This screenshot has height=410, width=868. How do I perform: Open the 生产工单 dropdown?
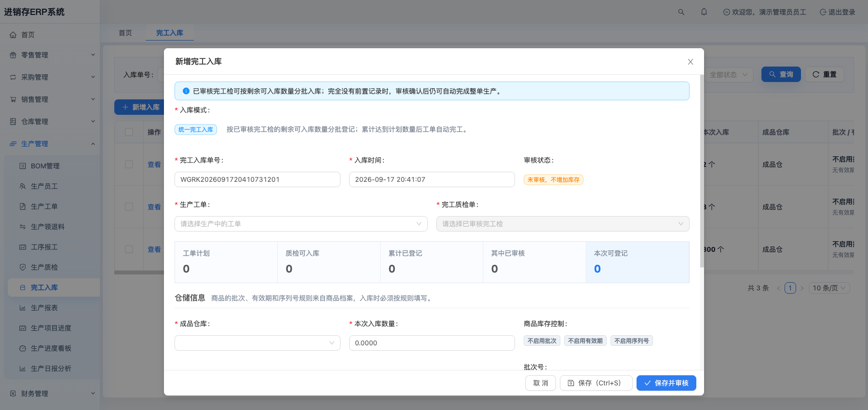301,224
